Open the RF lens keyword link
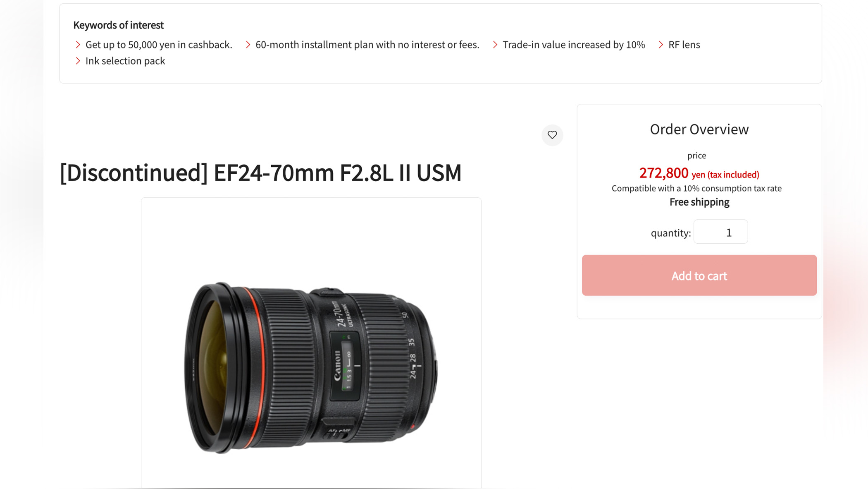Viewport: 868px width, 489px height. click(684, 45)
